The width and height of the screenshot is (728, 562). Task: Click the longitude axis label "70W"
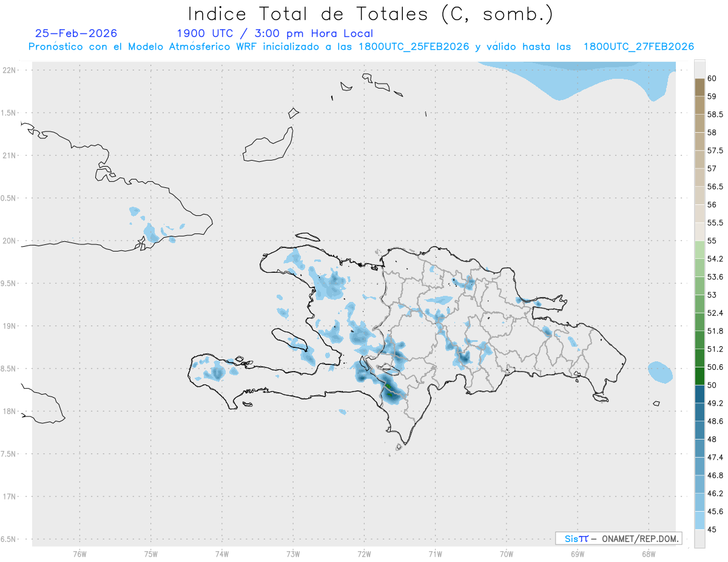pyautogui.click(x=507, y=554)
